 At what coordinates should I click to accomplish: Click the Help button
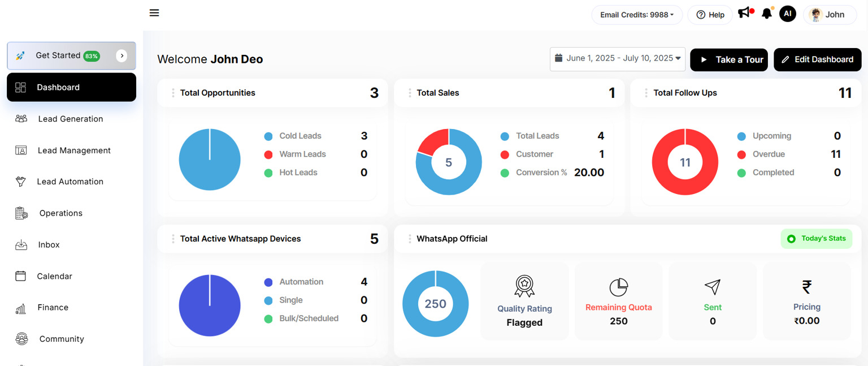pyautogui.click(x=710, y=15)
